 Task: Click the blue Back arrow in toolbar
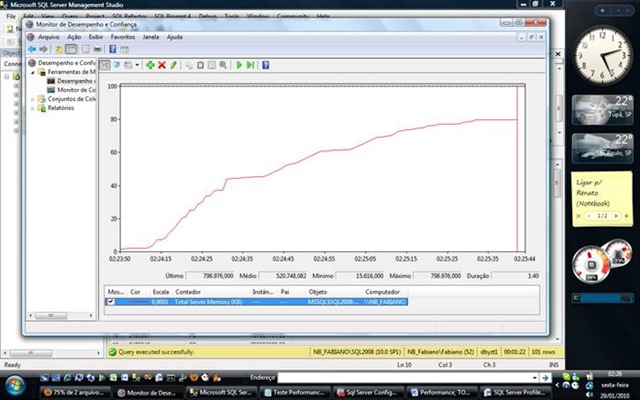tap(32, 48)
